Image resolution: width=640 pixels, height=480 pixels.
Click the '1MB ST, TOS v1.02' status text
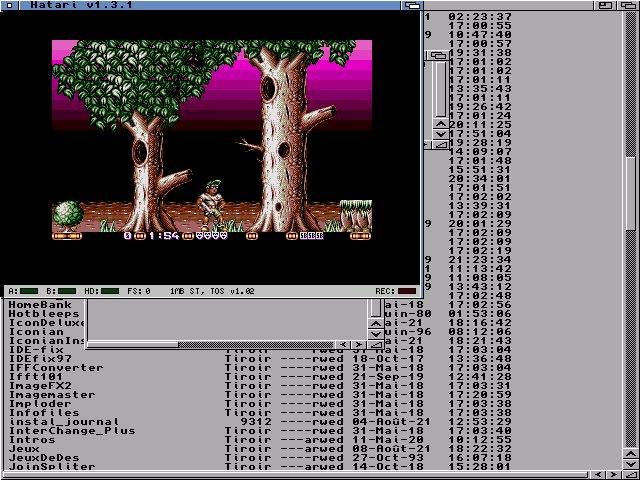tap(212, 291)
